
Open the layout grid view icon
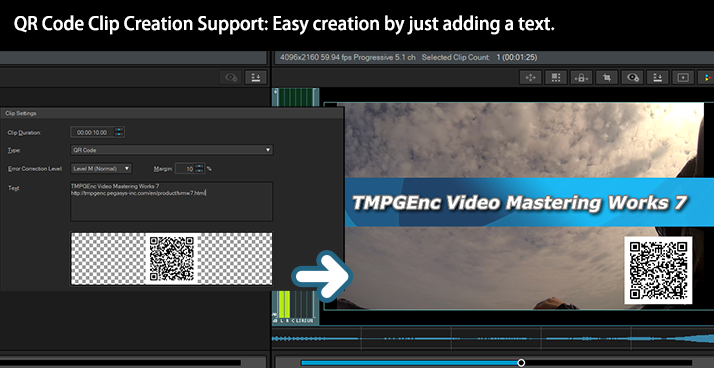click(556, 77)
